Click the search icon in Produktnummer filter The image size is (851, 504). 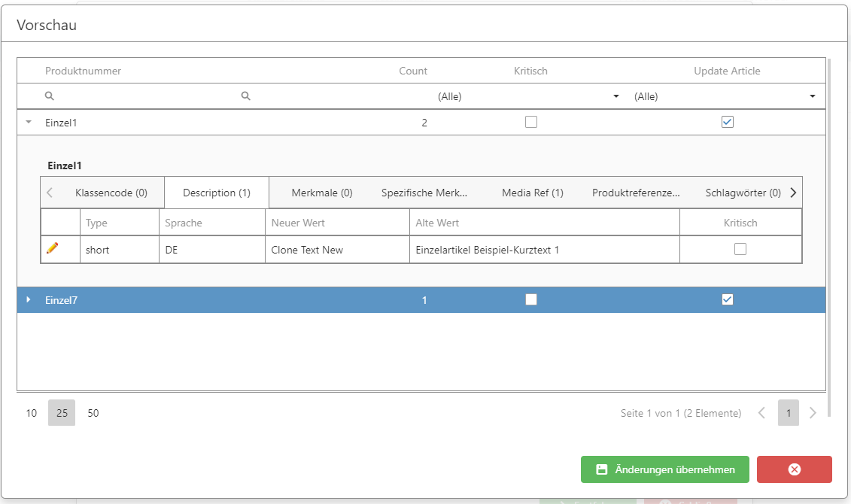(x=50, y=96)
